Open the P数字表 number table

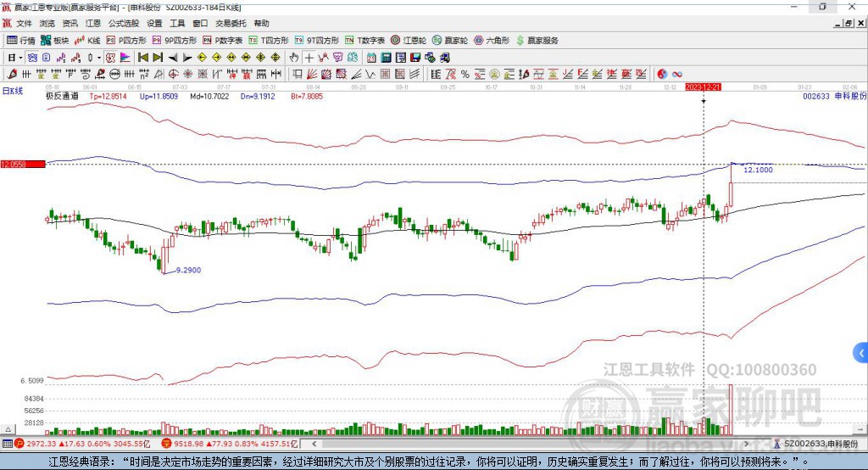(223, 41)
